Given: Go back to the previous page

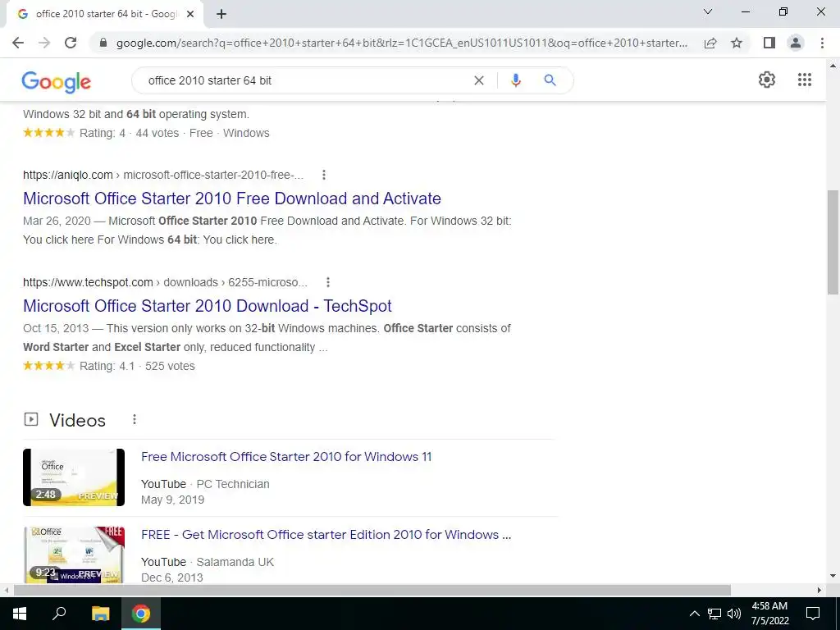Looking at the screenshot, I should pyautogui.click(x=18, y=43).
